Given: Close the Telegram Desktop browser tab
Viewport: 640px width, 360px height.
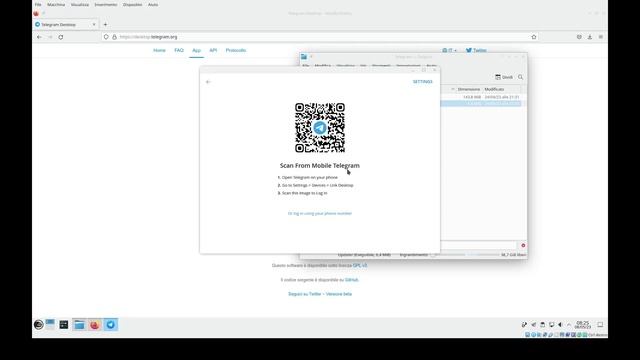Looking at the screenshot, I should tap(94, 24).
